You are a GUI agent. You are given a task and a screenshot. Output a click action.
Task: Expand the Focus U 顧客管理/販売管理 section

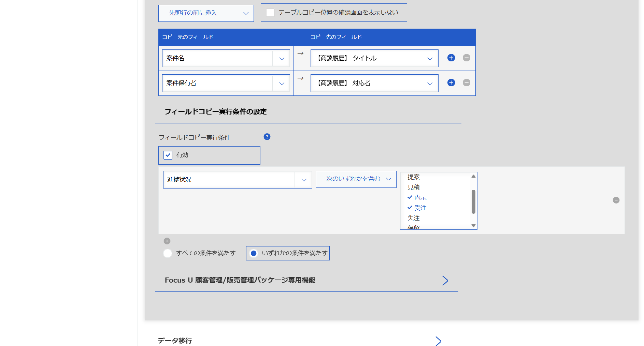pyautogui.click(x=445, y=281)
